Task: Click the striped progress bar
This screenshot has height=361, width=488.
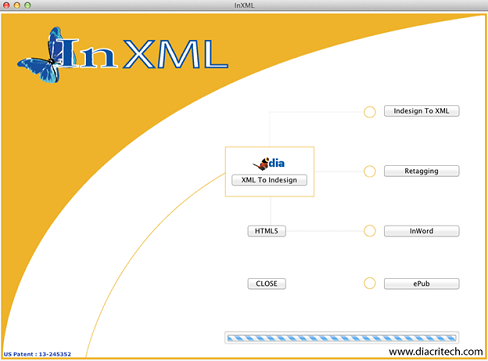Action: click(342, 338)
